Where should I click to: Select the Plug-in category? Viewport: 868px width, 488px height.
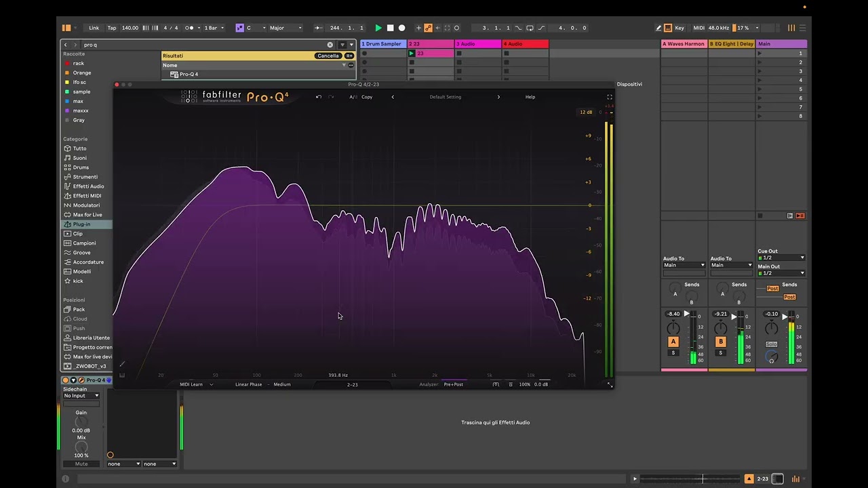(x=81, y=224)
